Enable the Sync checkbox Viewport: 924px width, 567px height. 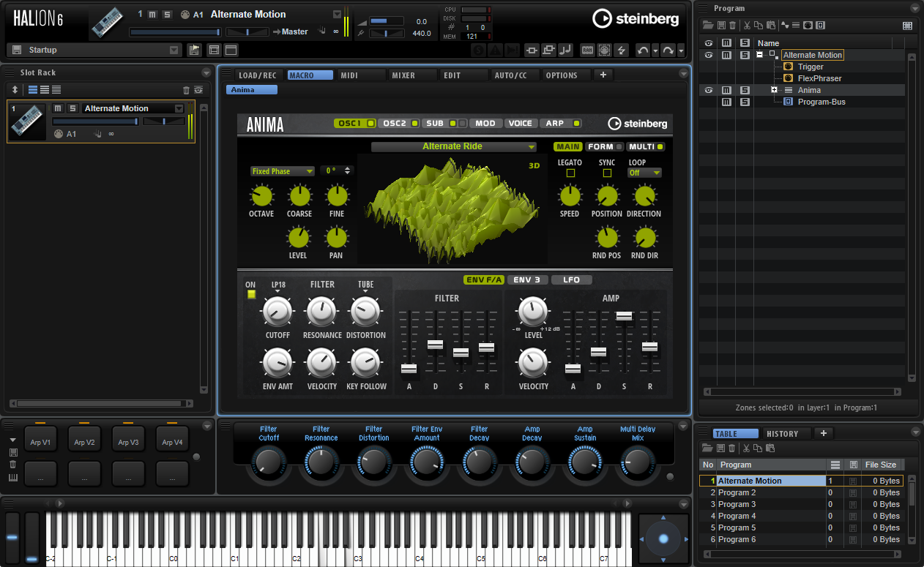click(x=607, y=173)
